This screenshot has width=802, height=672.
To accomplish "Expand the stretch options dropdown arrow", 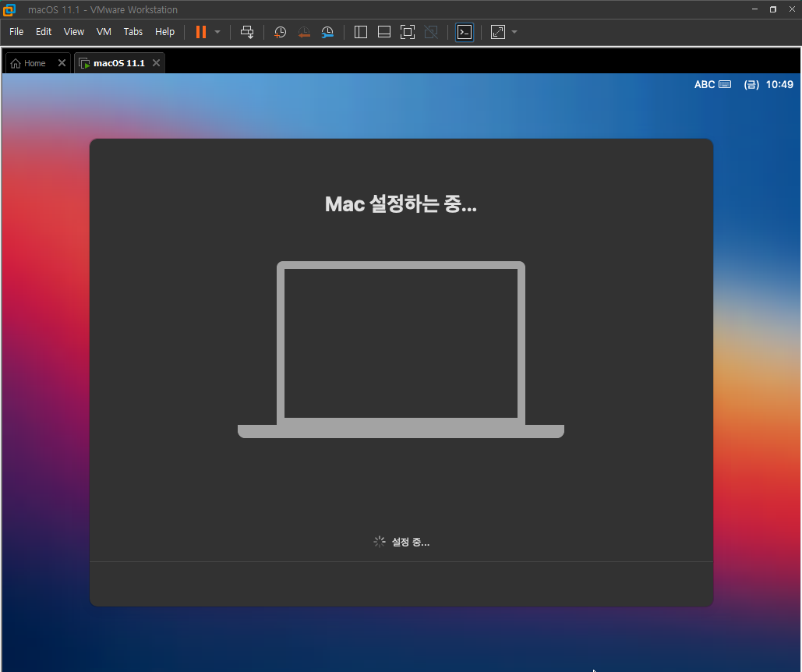I will [x=514, y=32].
